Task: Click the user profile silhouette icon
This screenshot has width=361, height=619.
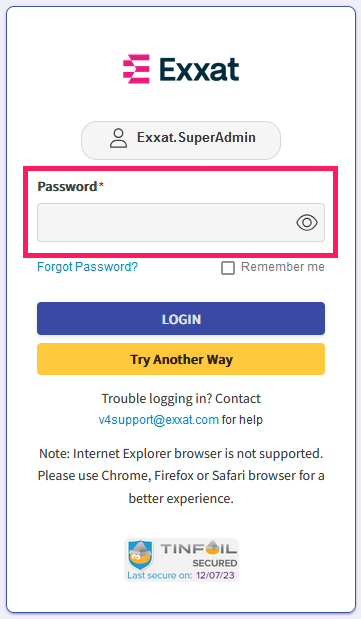Action: click(x=118, y=138)
